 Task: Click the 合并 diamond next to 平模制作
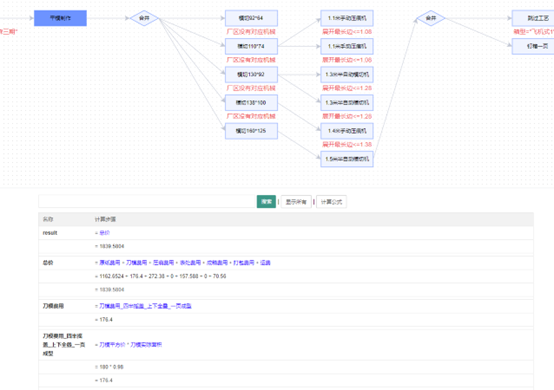[144, 18]
